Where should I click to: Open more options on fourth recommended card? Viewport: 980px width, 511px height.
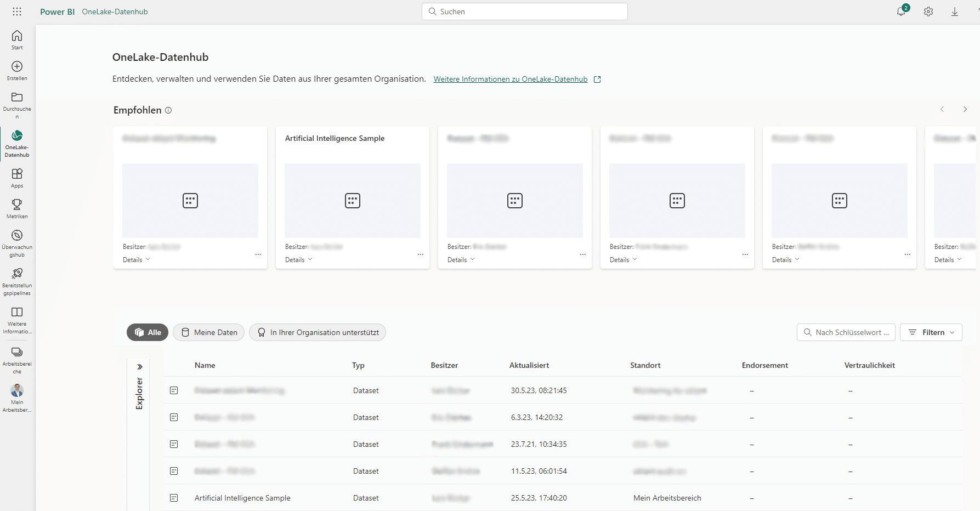[745, 254]
